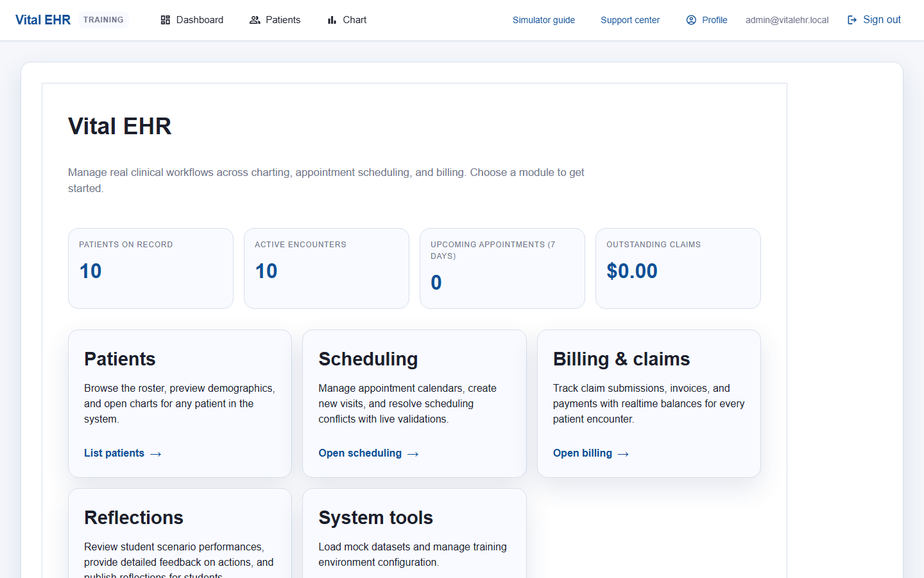
Task: Open billing from Billing & claims card
Action: tap(583, 453)
